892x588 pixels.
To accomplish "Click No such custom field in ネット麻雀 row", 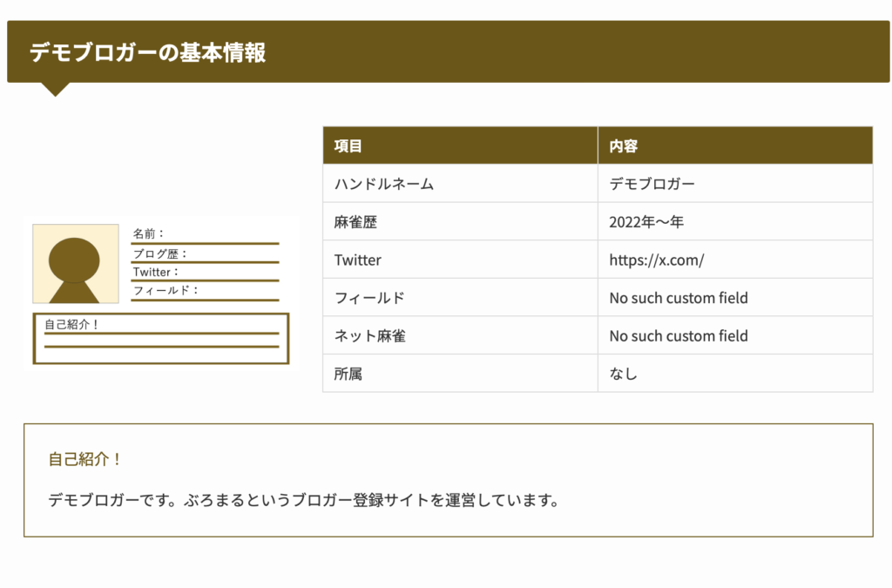I will pyautogui.click(x=679, y=335).
